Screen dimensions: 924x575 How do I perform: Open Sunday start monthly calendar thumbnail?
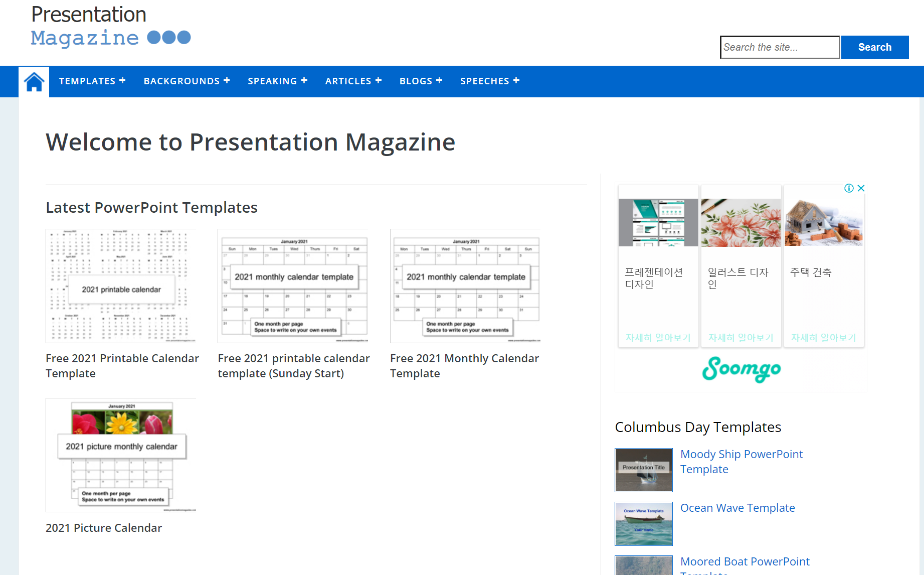tap(293, 286)
